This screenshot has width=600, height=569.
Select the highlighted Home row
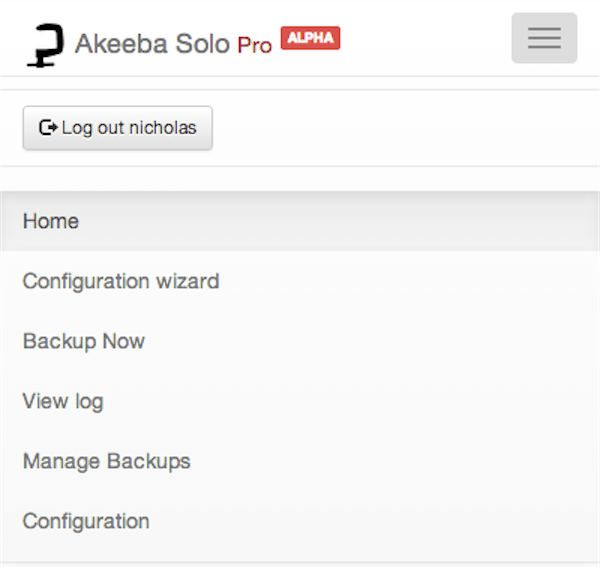300,221
